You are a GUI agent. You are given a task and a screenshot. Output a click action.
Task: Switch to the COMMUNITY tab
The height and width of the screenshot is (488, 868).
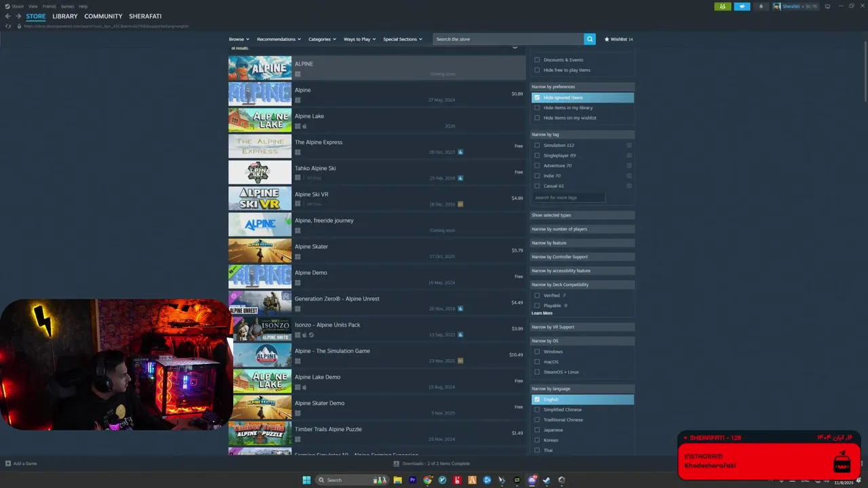[103, 16]
